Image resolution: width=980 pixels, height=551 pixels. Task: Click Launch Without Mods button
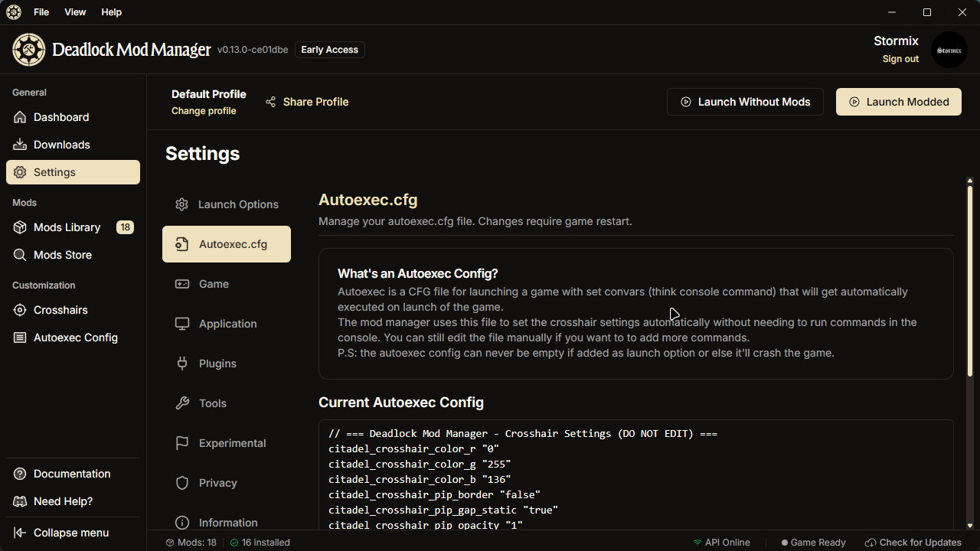[x=745, y=102]
